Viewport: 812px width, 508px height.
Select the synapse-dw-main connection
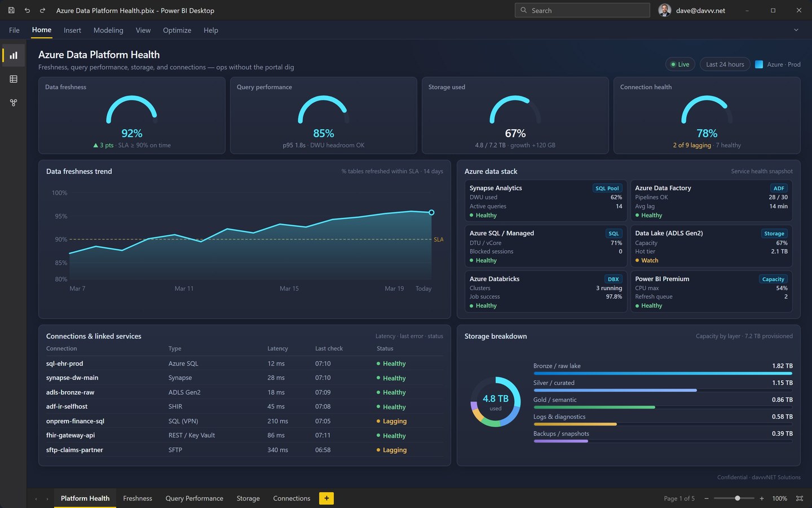[245, 378]
